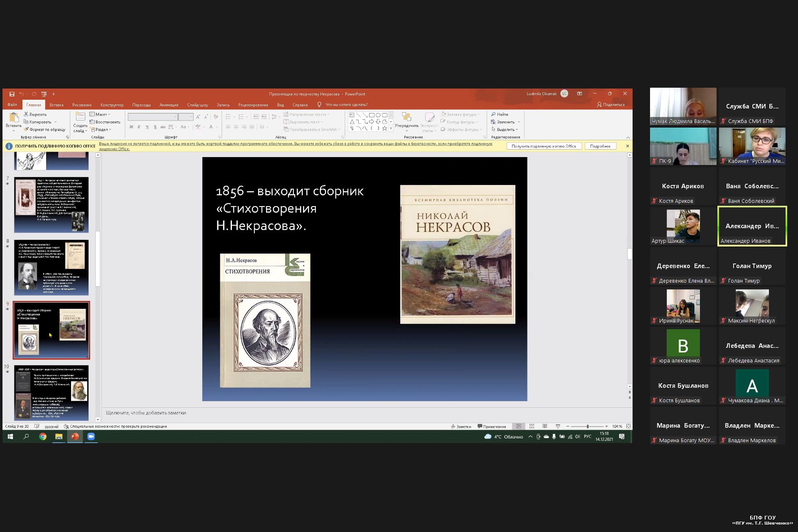Screen dimensions: 798x532
Task: Click Share (Поделиться) button
Action: (611, 105)
